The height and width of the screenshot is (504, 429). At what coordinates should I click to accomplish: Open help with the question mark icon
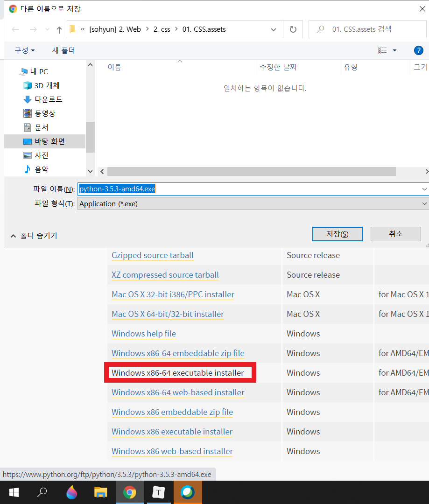click(x=418, y=50)
